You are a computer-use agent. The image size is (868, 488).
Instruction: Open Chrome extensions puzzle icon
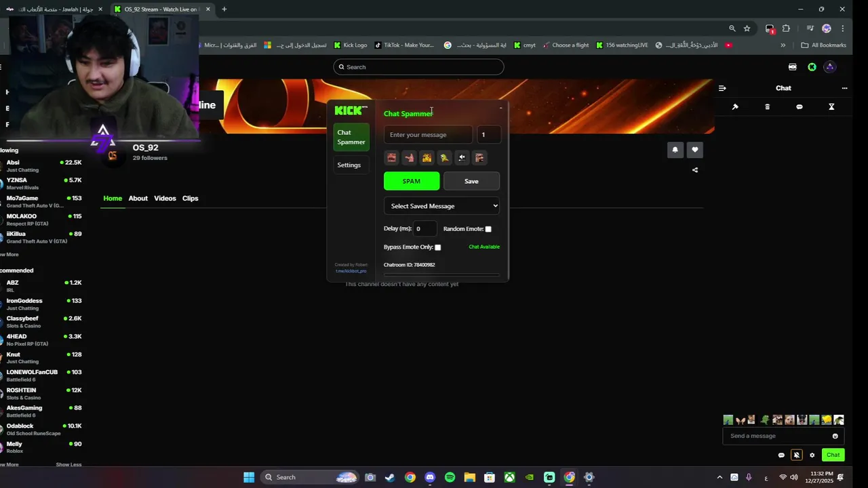tap(786, 28)
